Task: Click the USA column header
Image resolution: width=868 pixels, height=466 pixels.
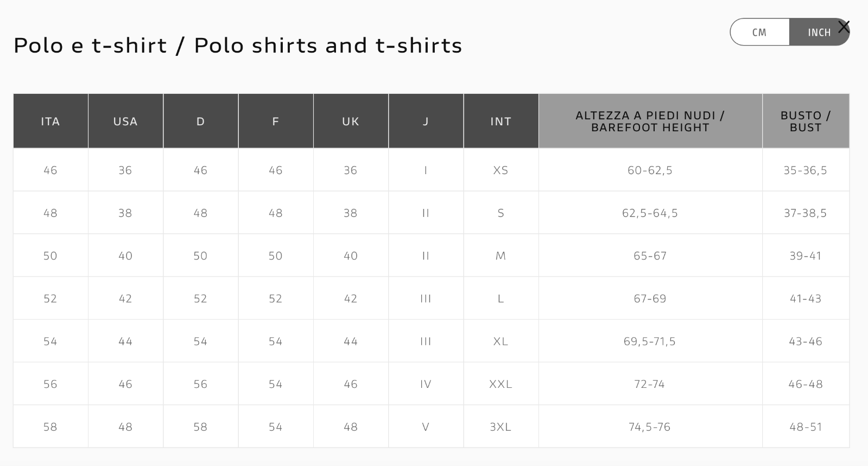Action: point(125,122)
